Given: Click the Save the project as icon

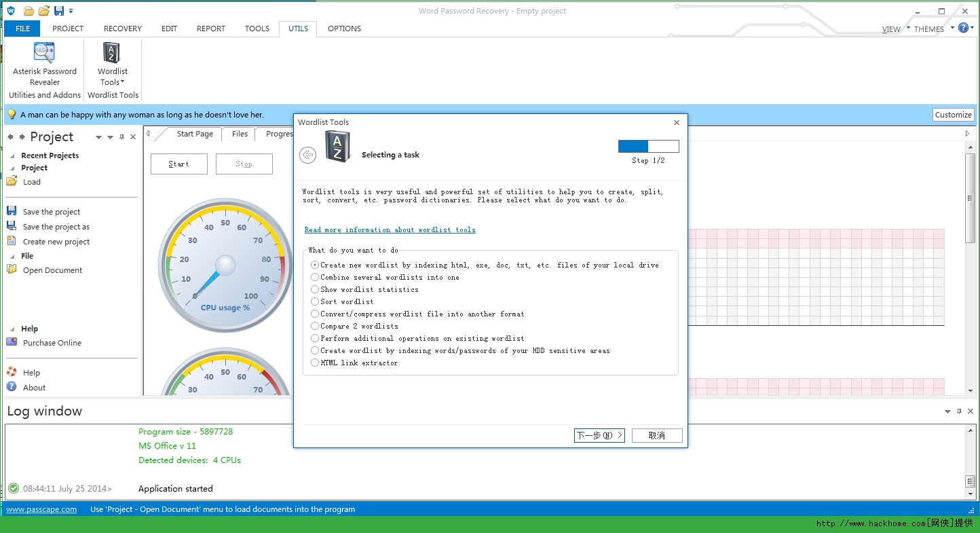Looking at the screenshot, I should point(12,226).
